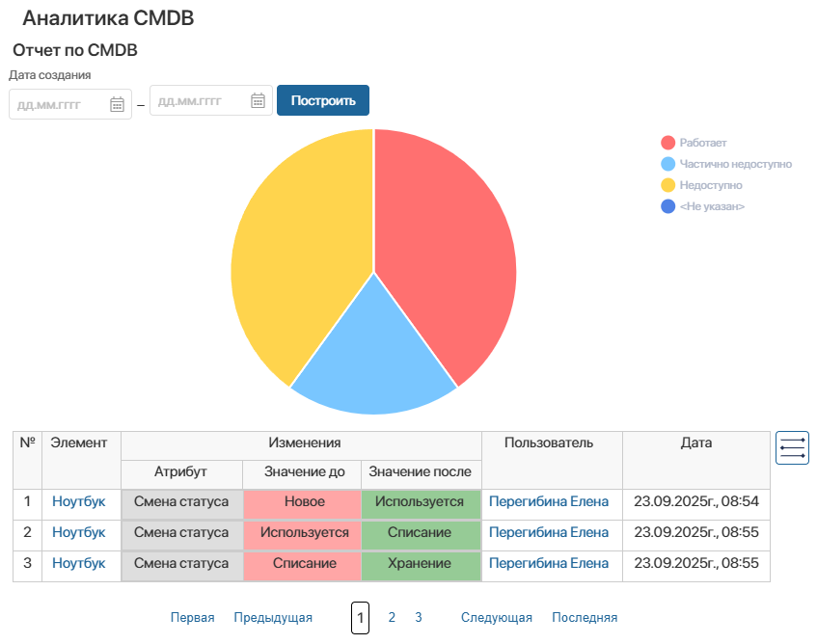
Task: Go to Последняя page link
Action: (585, 617)
